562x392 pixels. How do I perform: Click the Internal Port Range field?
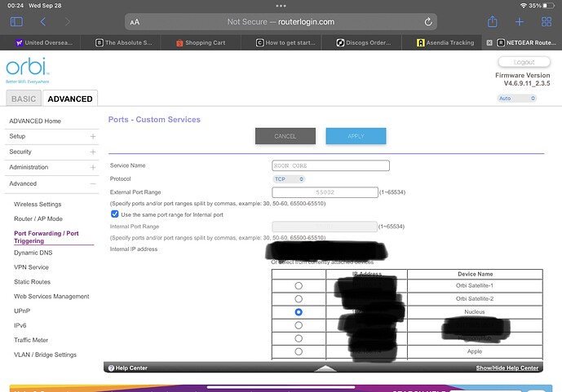coord(325,227)
